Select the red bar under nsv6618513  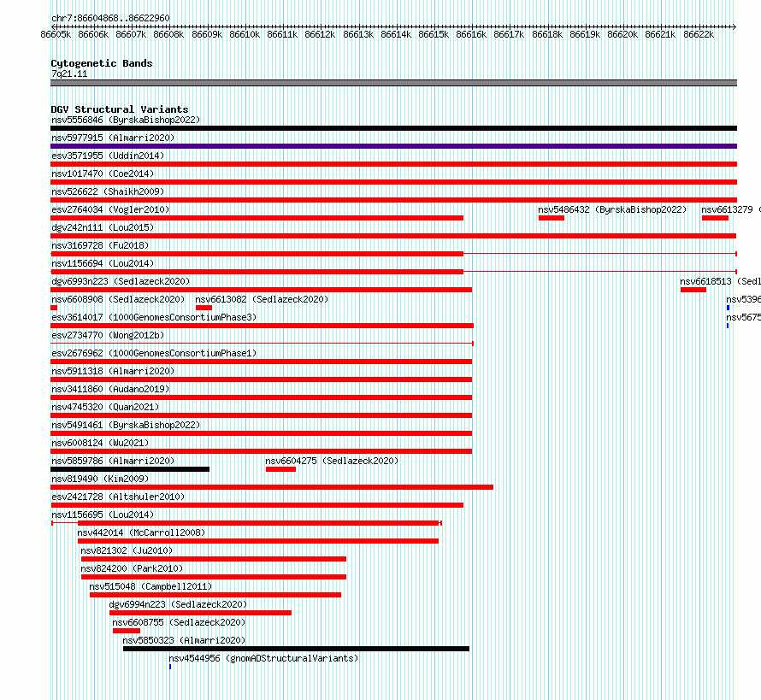coord(693,290)
